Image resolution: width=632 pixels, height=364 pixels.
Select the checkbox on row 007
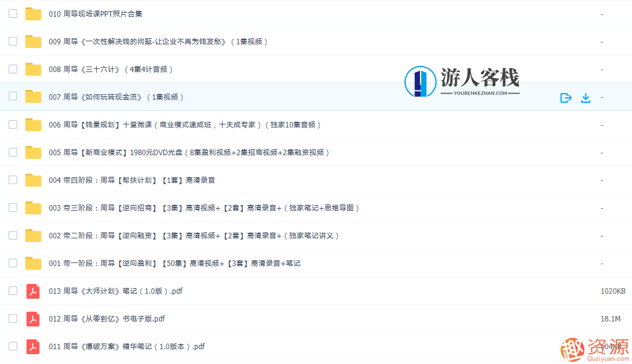pos(12,96)
